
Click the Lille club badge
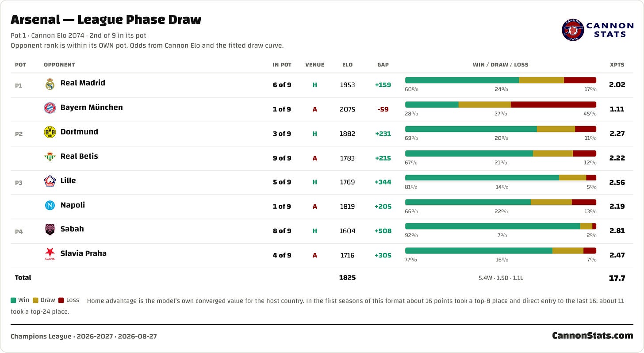50,181
